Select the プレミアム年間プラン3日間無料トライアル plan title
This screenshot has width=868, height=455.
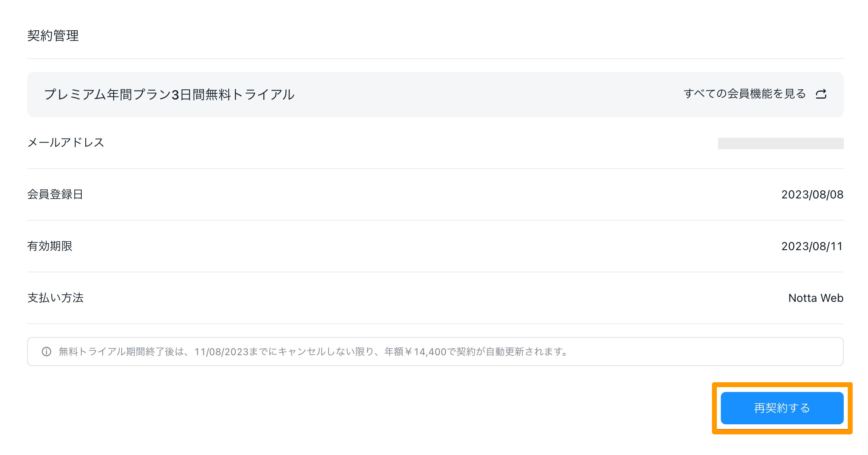[x=169, y=95]
